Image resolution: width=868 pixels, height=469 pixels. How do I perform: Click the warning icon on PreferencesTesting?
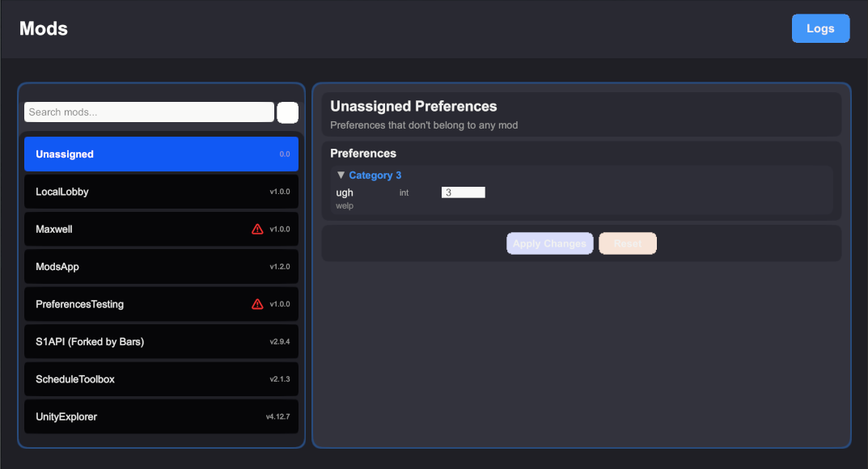coord(257,304)
